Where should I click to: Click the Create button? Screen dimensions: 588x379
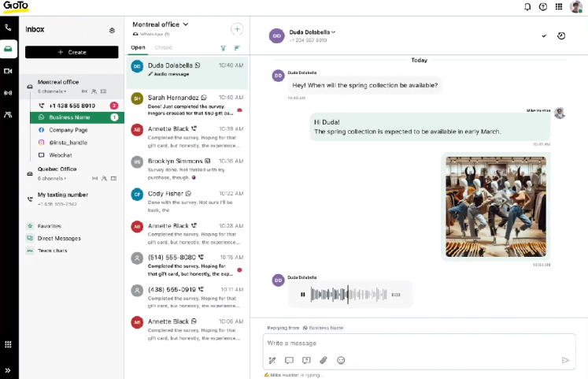coord(72,52)
